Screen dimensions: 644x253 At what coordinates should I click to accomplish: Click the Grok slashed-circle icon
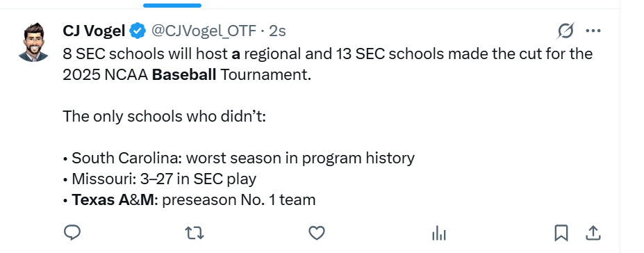[565, 31]
